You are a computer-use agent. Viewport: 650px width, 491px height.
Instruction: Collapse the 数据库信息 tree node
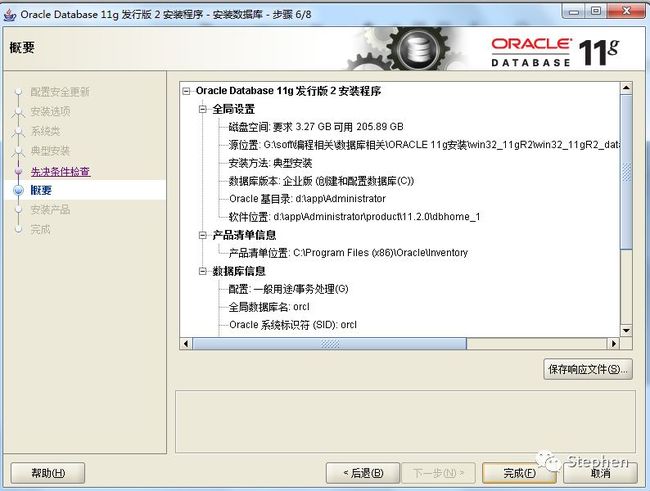[203, 271]
